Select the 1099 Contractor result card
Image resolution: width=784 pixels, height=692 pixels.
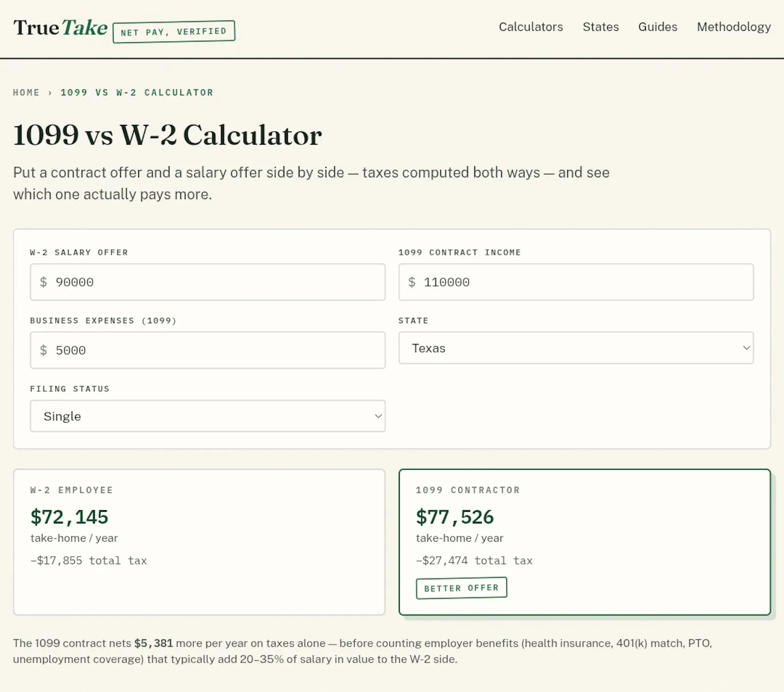click(585, 542)
